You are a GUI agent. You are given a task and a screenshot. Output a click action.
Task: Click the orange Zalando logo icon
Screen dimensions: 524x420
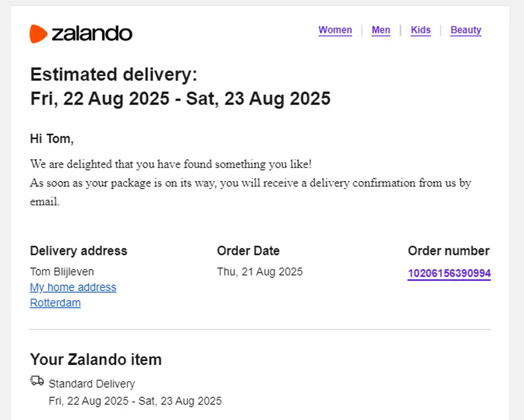[39, 34]
